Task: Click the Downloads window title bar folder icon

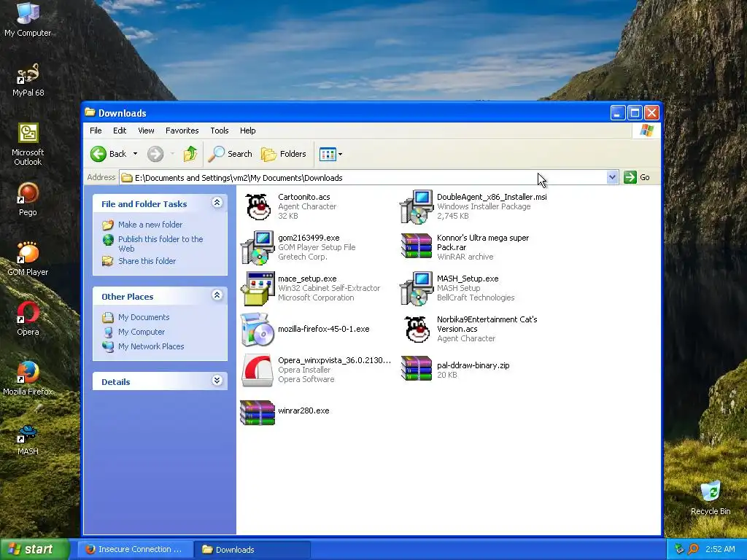Action: point(90,112)
